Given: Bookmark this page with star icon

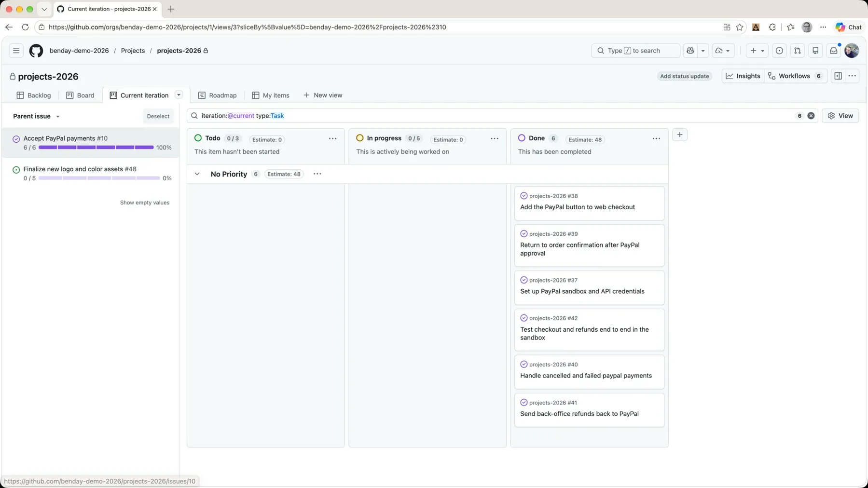Looking at the screenshot, I should point(740,27).
